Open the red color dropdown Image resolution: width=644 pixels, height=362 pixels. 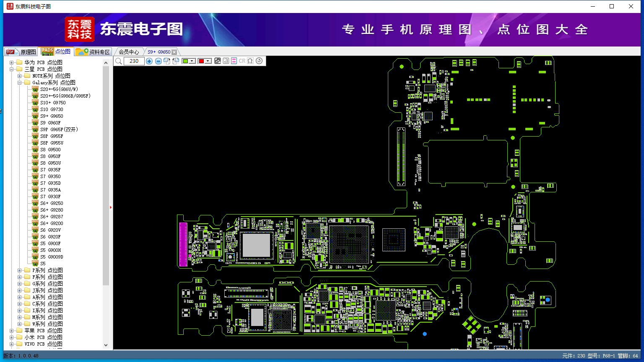click(208, 61)
